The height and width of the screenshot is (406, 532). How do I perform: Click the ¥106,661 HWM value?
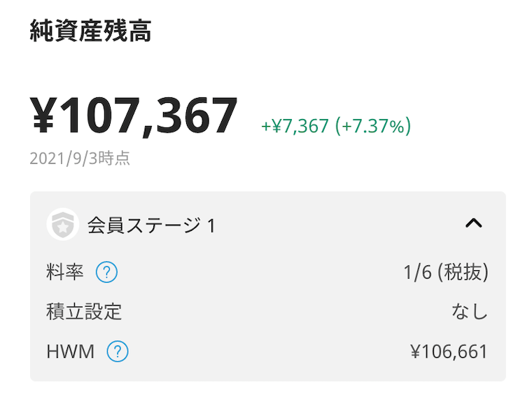click(x=449, y=351)
